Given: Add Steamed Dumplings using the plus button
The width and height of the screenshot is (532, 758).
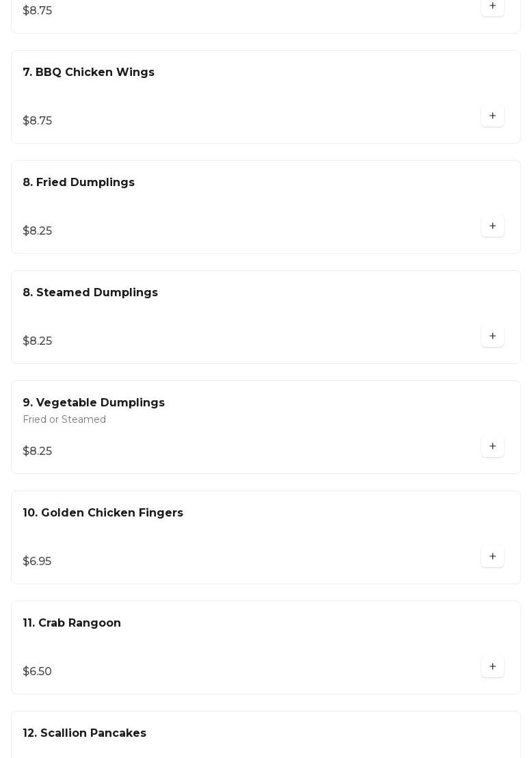Looking at the screenshot, I should (x=492, y=337).
